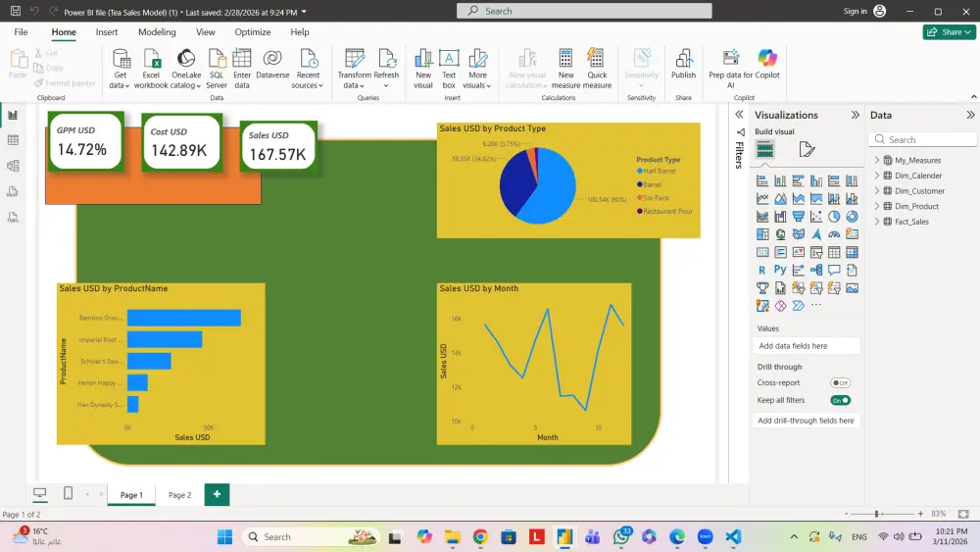
Task: Select the gauge visual
Action: tap(834, 234)
